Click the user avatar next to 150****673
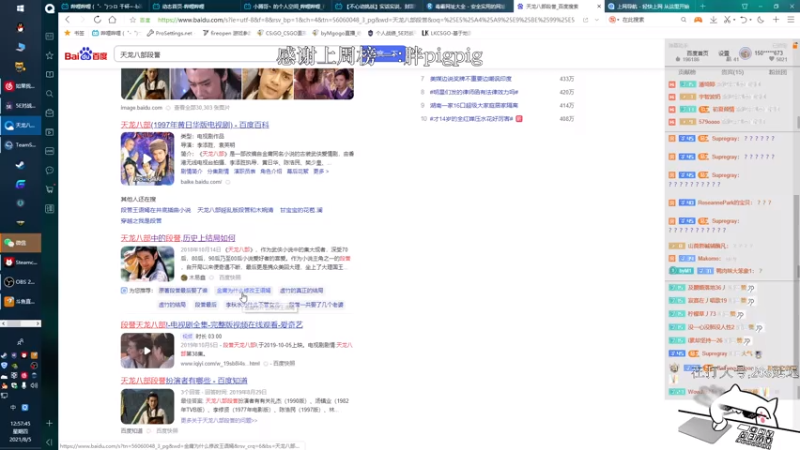Image resolution: width=800 pixels, height=450 pixels. (745, 53)
